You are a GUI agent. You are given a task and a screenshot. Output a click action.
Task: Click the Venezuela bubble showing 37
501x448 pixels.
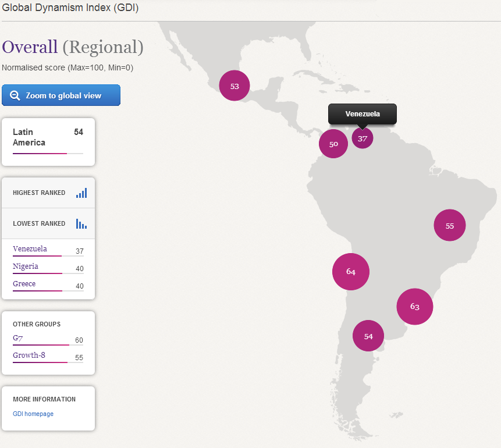coord(363,138)
